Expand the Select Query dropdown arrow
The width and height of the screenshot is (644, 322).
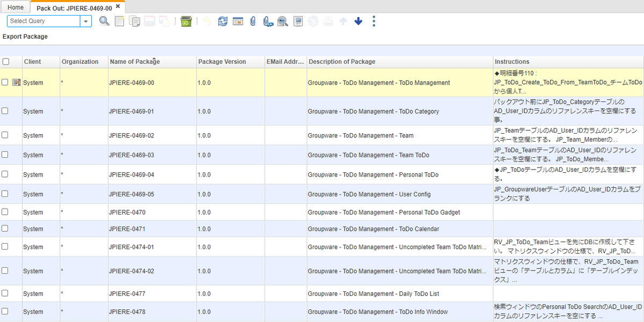click(x=86, y=21)
